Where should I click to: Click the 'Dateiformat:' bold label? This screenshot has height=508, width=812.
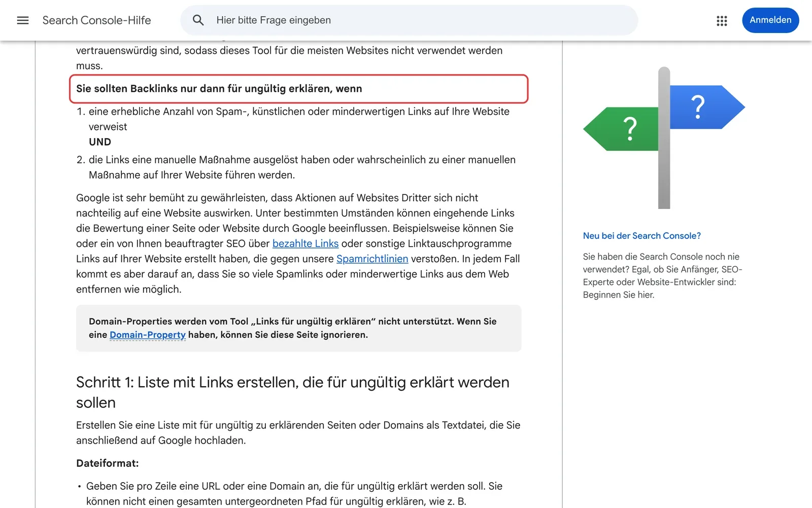tap(107, 463)
